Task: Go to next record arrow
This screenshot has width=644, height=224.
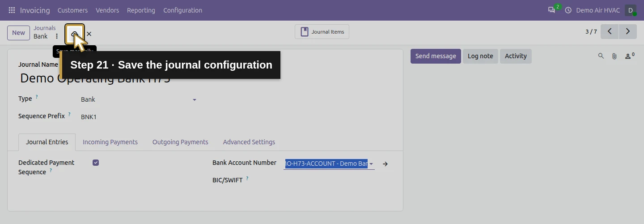Action: click(x=628, y=31)
